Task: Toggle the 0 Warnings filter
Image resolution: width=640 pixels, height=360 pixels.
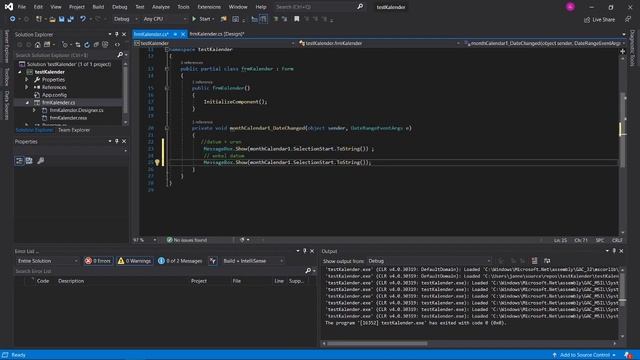Action: (x=134, y=261)
